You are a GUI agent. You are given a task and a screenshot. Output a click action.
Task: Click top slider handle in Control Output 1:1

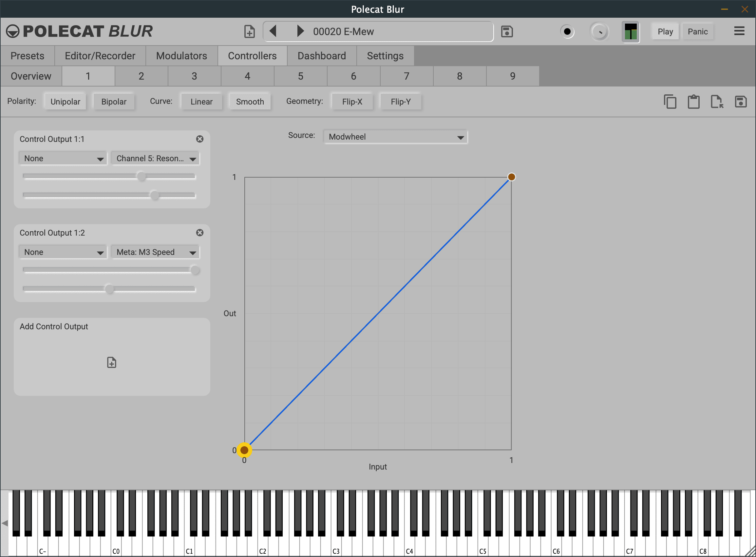coord(142,176)
